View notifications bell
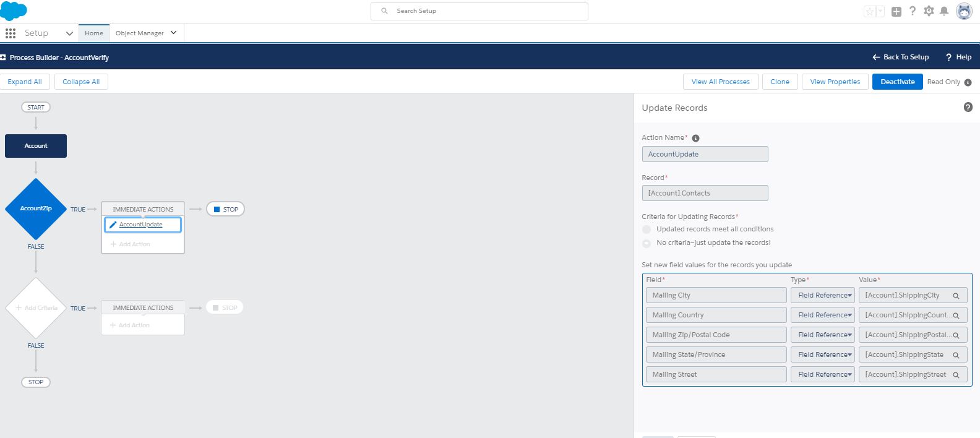The width and height of the screenshot is (980, 438). click(x=944, y=11)
